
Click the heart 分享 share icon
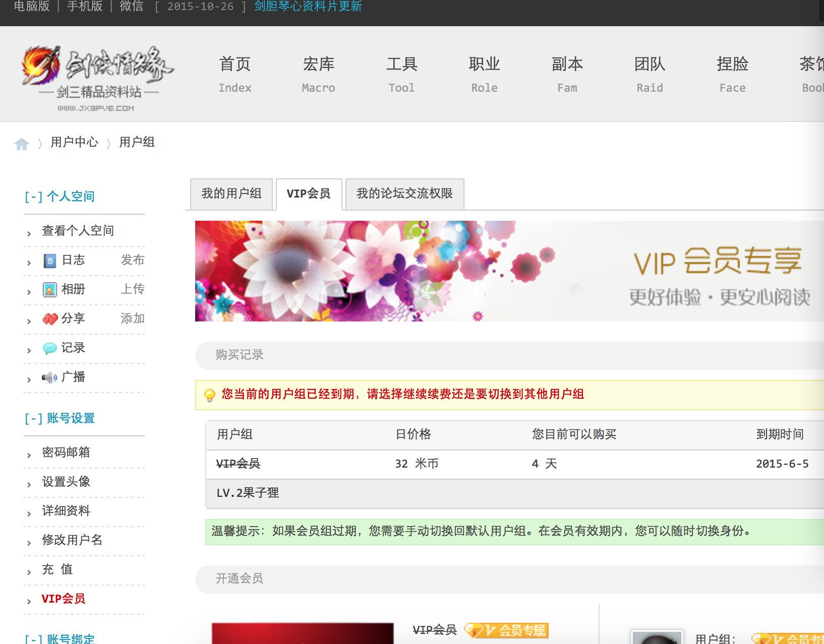click(x=49, y=319)
